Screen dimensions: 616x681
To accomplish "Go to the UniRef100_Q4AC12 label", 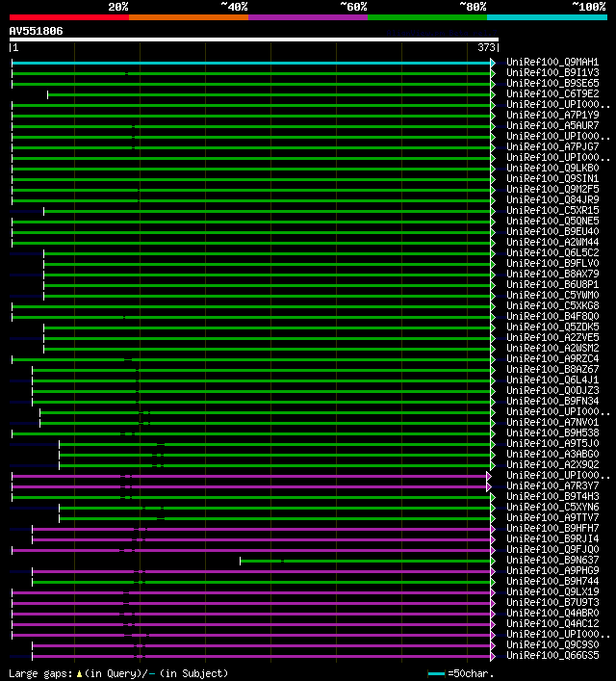I will click(552, 623).
